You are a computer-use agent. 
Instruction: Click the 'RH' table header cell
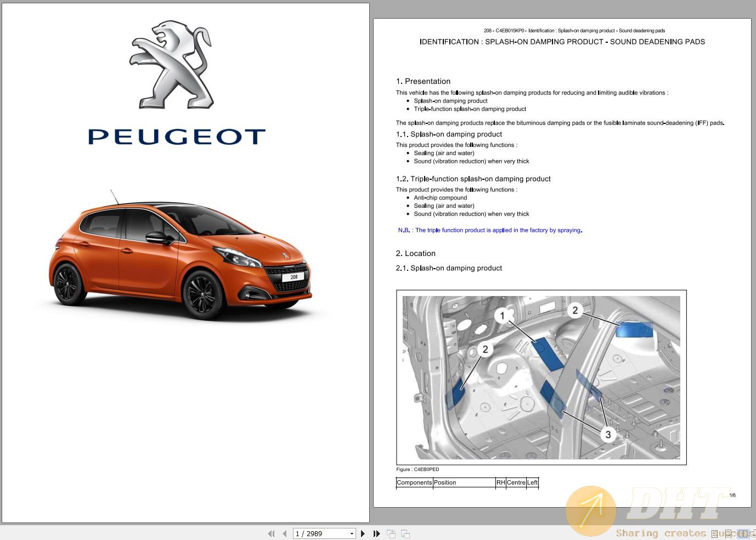point(500,482)
